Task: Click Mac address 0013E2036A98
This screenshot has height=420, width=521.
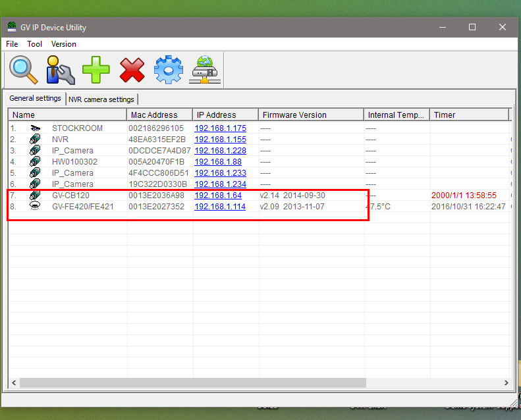Action: pos(156,196)
